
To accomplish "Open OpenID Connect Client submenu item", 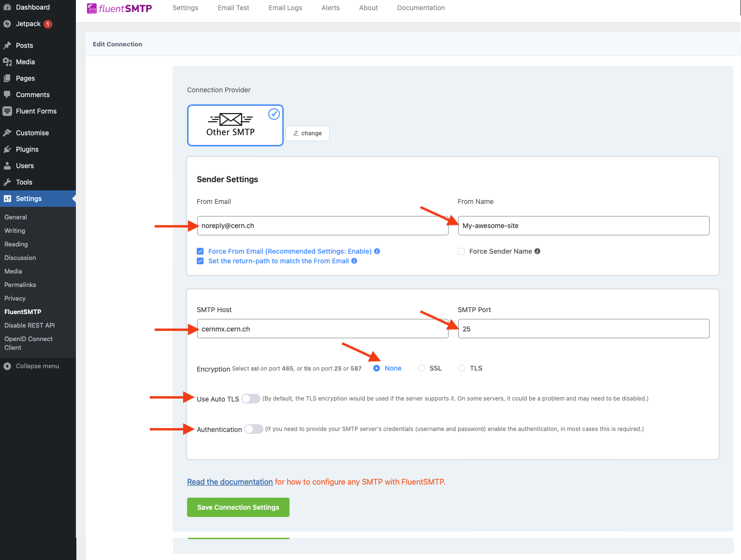I will 29,344.
